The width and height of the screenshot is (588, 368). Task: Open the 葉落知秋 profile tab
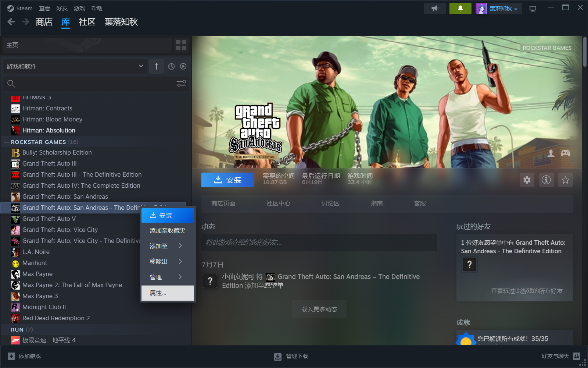(121, 22)
